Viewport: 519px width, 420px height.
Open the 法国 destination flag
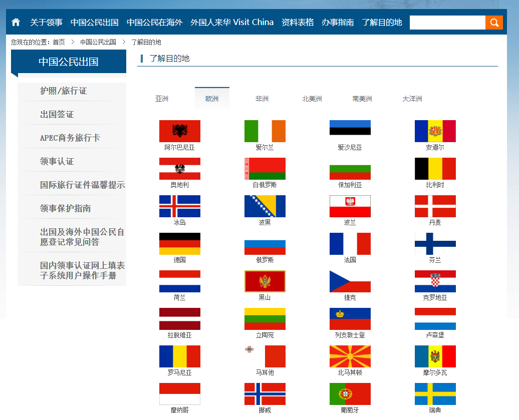point(350,243)
